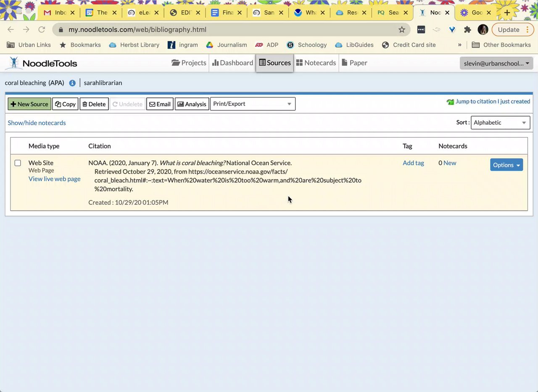This screenshot has width=538, height=392.
Task: Expand the Options dropdown for NOAA source
Action: [506, 165]
